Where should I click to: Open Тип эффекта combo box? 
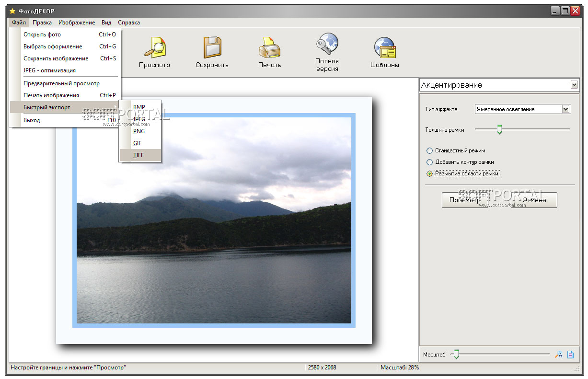pos(523,109)
